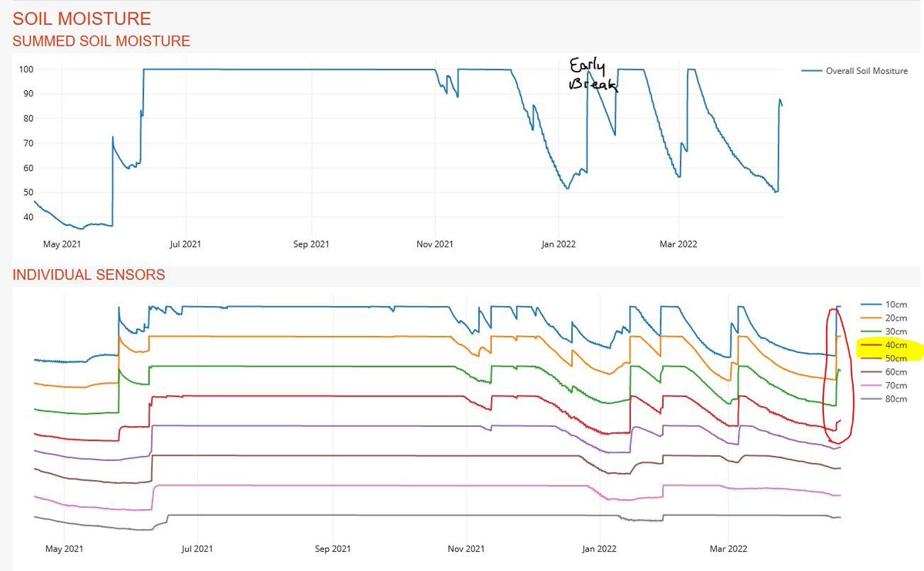Image resolution: width=924 pixels, height=571 pixels.
Task: Click the Mar 2022 label on summed chart
Action: [678, 244]
